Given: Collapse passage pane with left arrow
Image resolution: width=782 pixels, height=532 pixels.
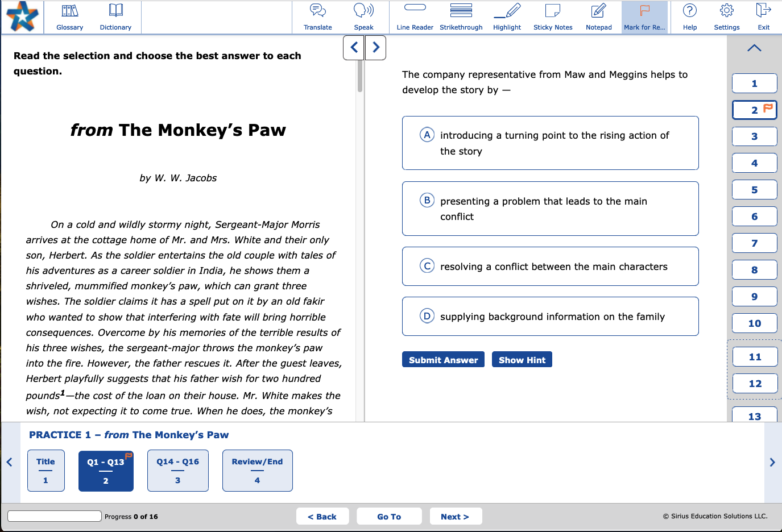Looking at the screenshot, I should pos(354,48).
